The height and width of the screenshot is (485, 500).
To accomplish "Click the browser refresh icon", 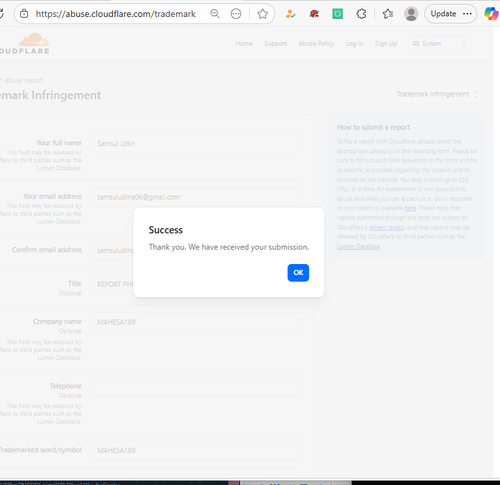I will click(2, 14).
